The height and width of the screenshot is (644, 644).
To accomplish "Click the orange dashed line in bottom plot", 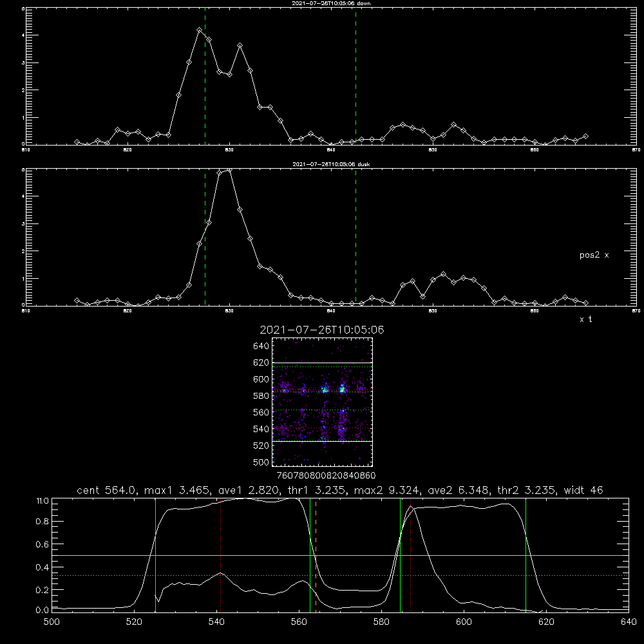I will pos(316,554).
